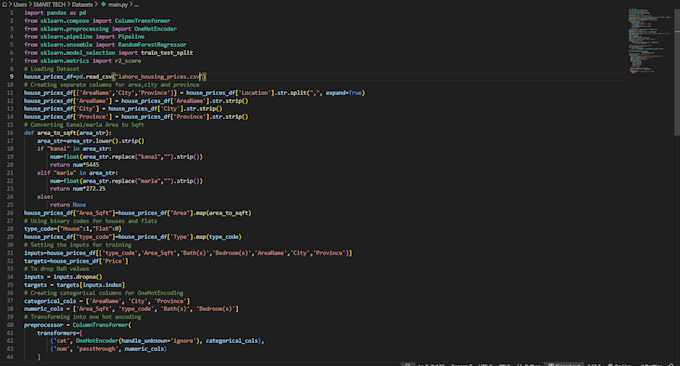Click the vertical scrollbar thumb
Image resolution: width=680 pixels, height=366 pixels.
click(x=677, y=72)
